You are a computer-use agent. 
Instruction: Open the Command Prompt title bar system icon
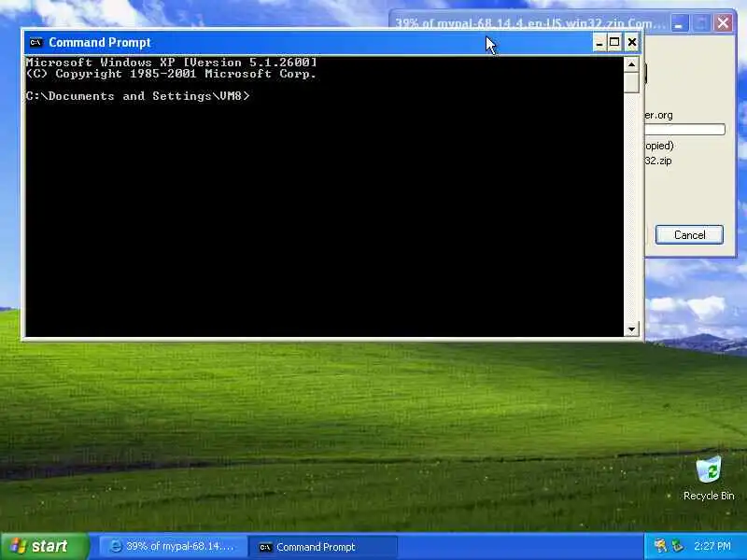tap(35, 43)
